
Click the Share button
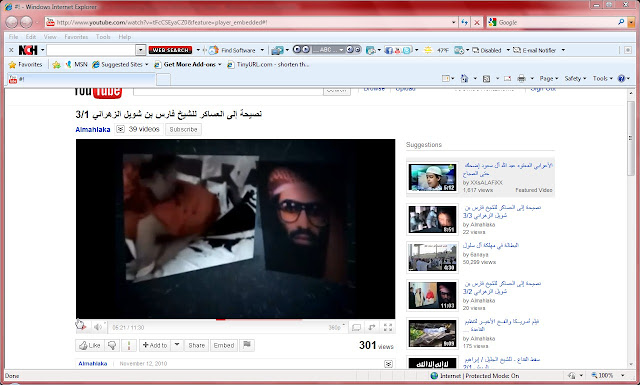(x=196, y=345)
